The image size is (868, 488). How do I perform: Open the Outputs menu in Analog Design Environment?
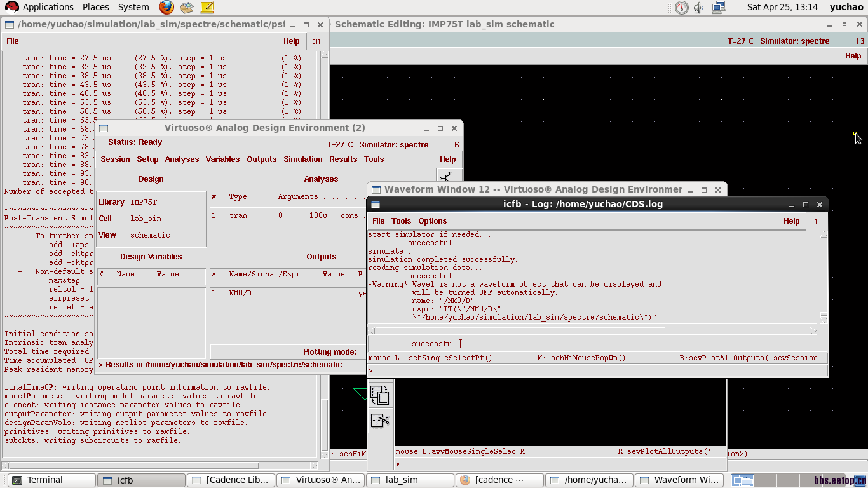[x=261, y=159]
